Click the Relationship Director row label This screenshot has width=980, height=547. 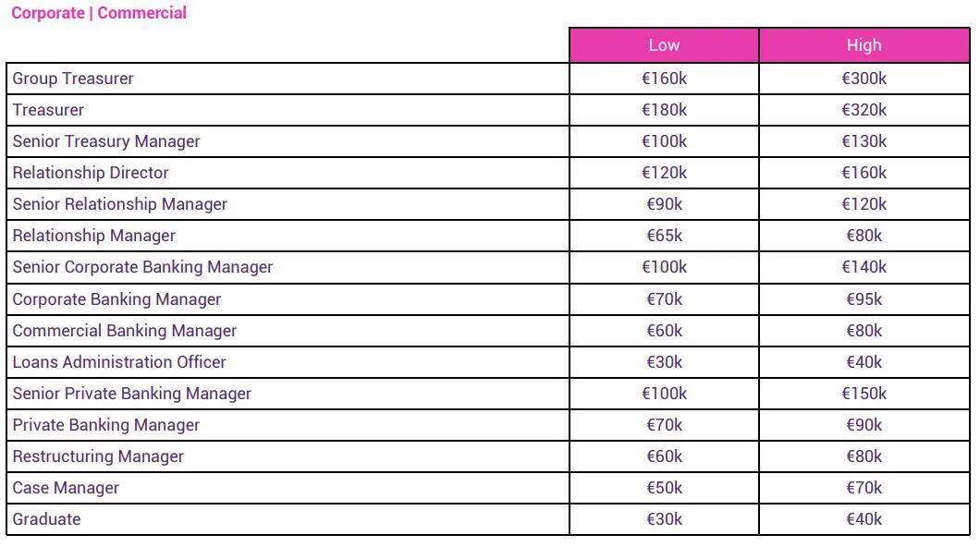(x=91, y=173)
